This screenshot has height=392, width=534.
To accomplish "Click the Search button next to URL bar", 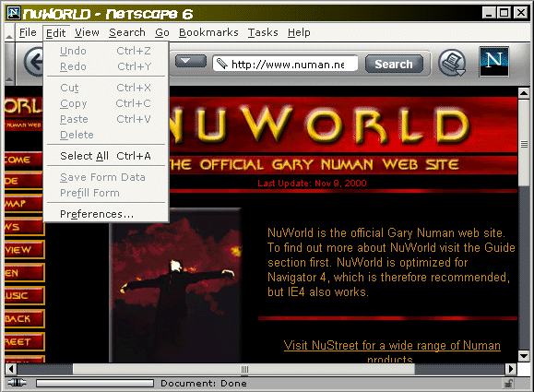I will tap(394, 64).
